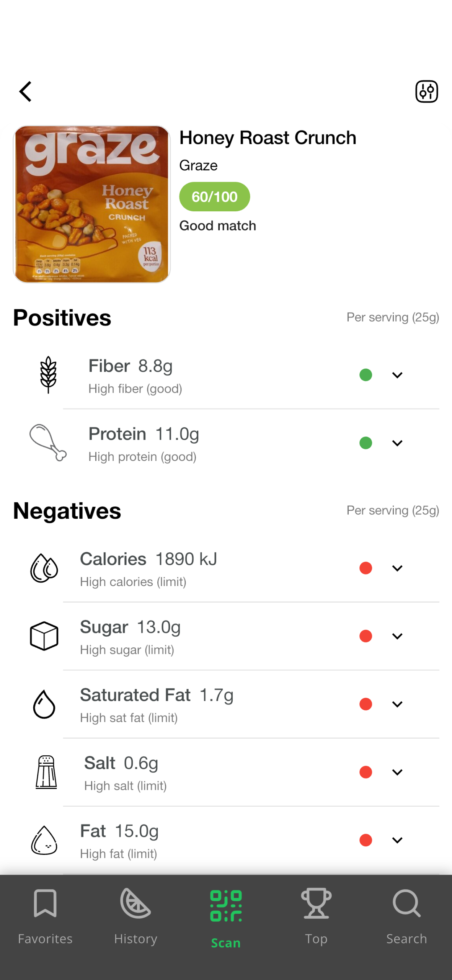Tap the back arrow icon
This screenshot has height=980, width=452.
25,91
